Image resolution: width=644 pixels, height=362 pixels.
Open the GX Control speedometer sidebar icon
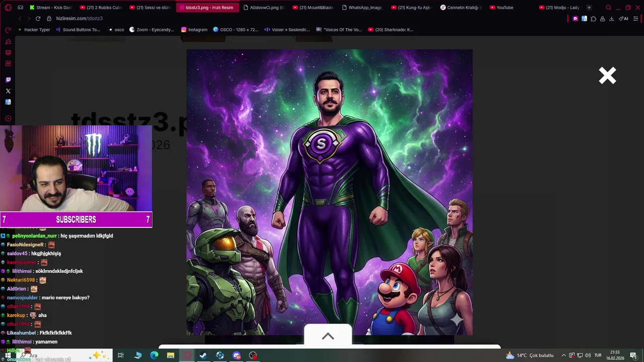point(8,30)
